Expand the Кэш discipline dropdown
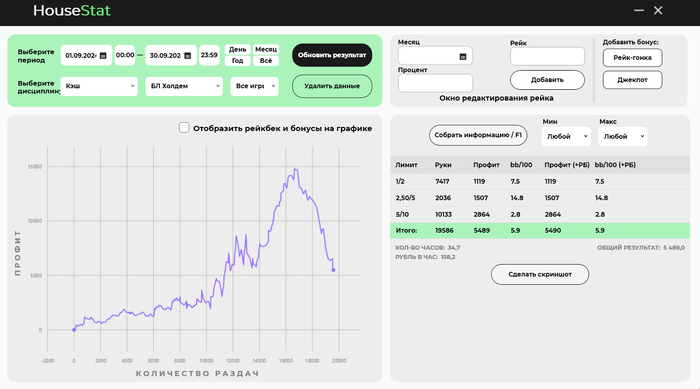This screenshot has width=700, height=389. coord(99,86)
